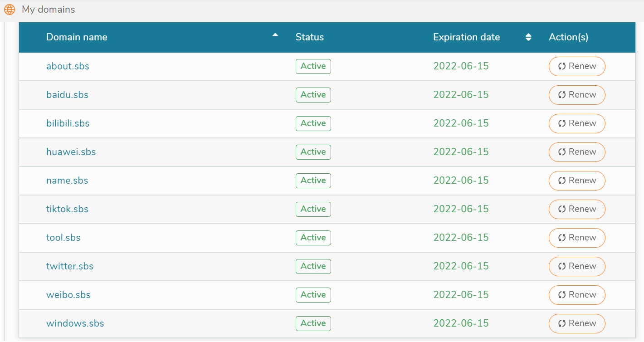Click Active status badge for name.sbs

313,181
